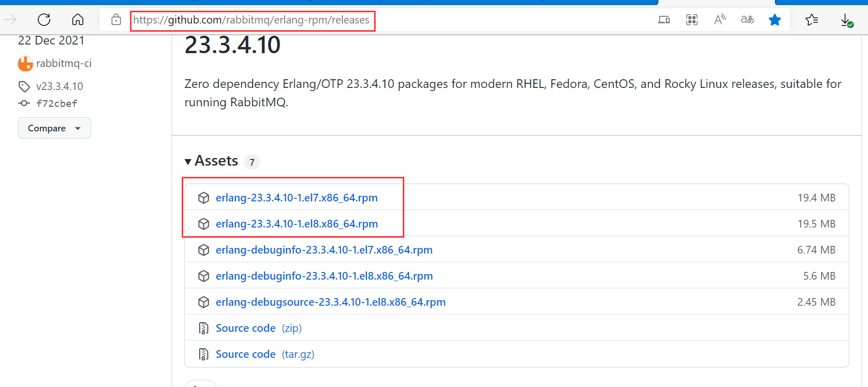Download erlang-23.3.4.10-1.el8.x86_64.rpm

[297, 224]
